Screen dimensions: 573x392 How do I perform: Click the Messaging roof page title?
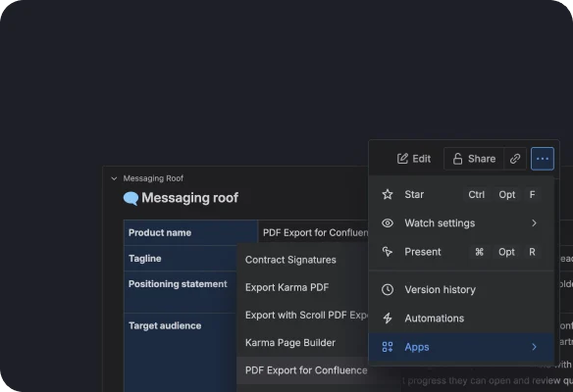189,198
